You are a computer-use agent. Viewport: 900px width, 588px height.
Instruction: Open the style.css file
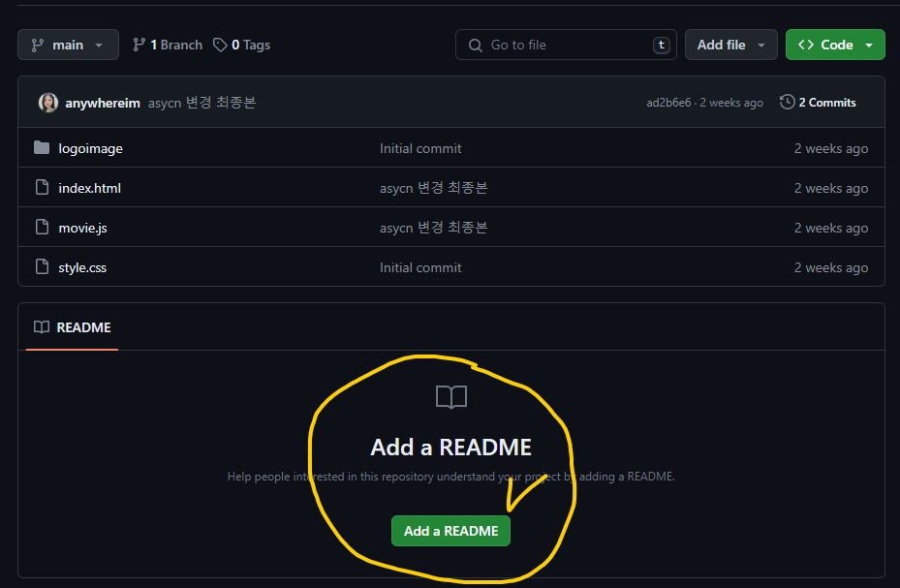pyautogui.click(x=82, y=267)
